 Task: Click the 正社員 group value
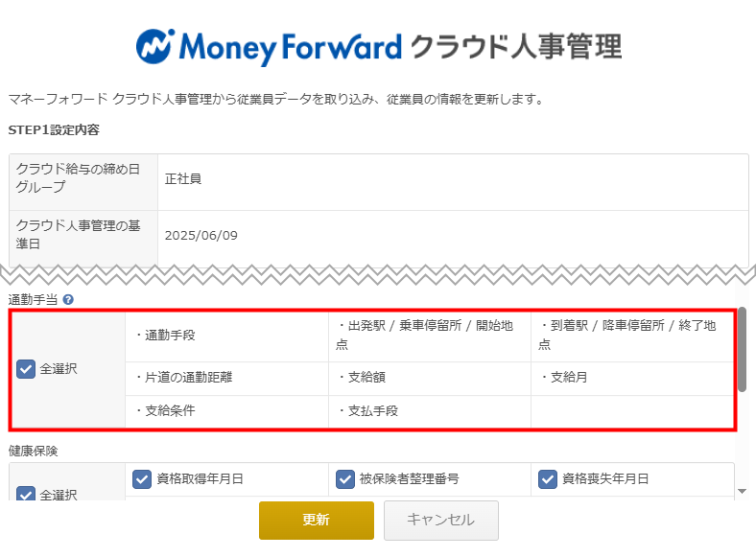pos(182,178)
